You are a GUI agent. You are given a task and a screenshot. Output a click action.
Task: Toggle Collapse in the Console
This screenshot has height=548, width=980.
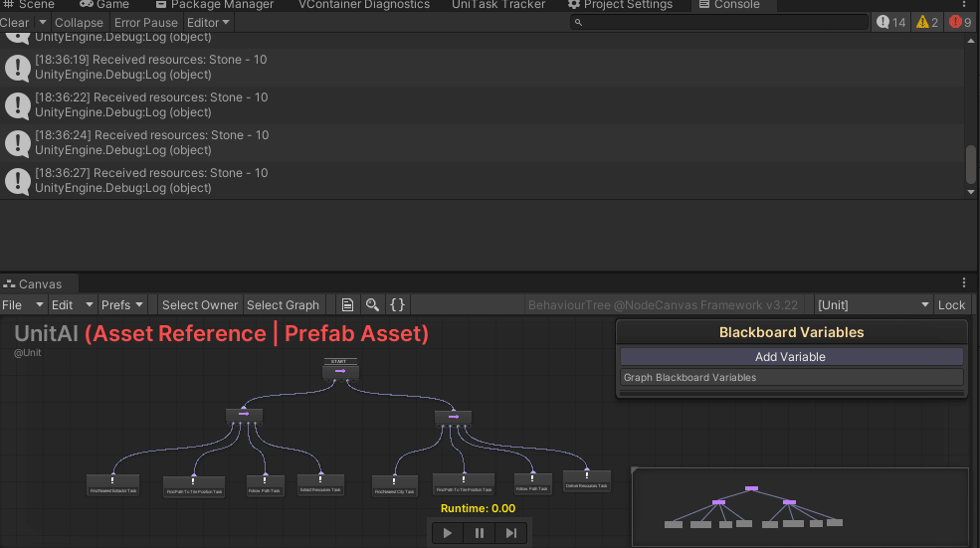[x=79, y=23]
